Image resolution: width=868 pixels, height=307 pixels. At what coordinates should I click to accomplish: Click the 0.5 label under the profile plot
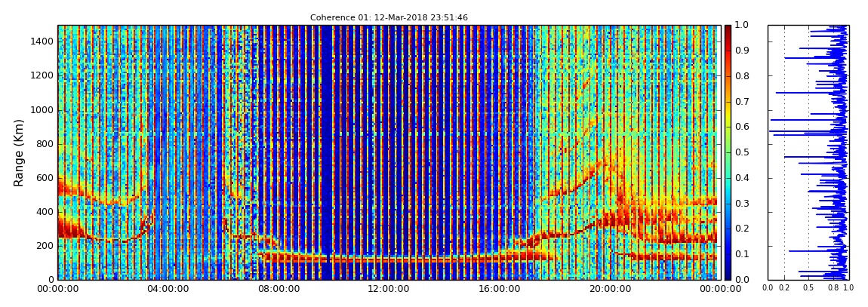click(809, 288)
